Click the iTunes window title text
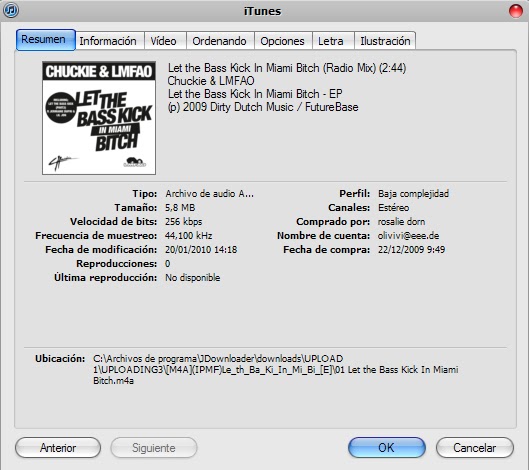This screenshot has height=470, width=529. tap(262, 11)
